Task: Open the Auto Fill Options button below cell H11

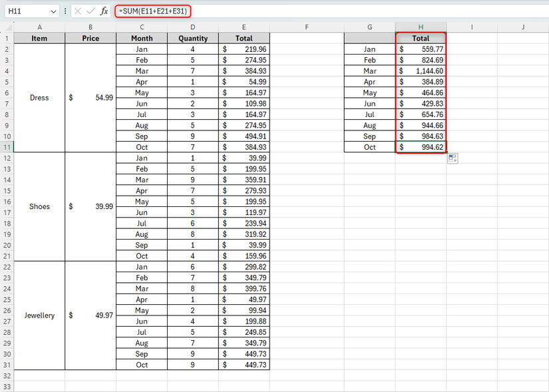Action: (x=453, y=158)
